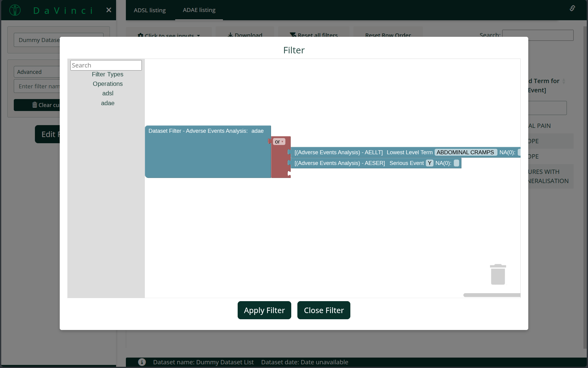Screen dimensions: 588x368
Task: Switch to the ADSL listing tab
Action: click(149, 10)
